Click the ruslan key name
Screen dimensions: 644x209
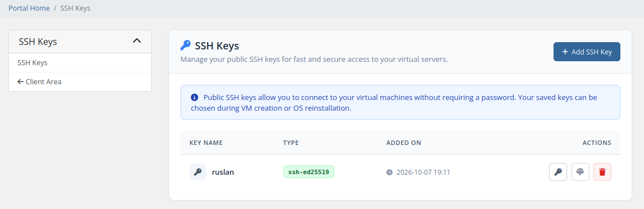click(223, 172)
